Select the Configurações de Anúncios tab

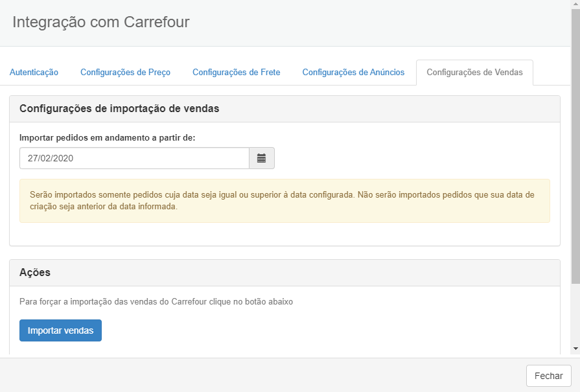[x=353, y=73]
